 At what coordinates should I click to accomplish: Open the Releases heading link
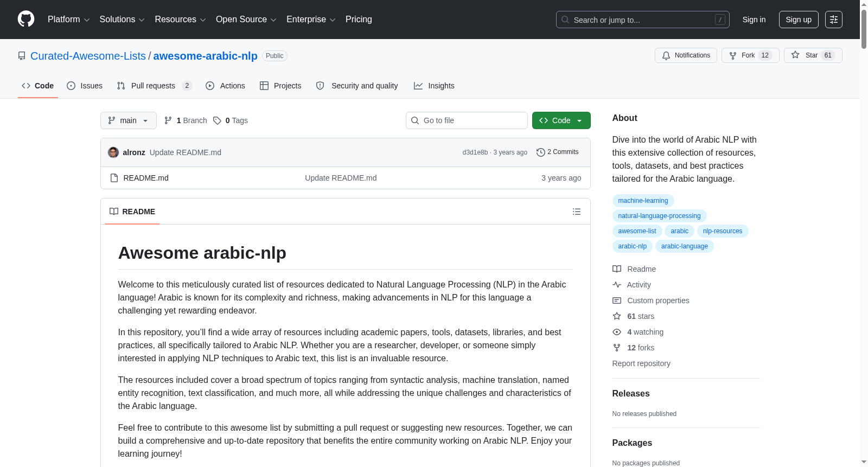[631, 394]
